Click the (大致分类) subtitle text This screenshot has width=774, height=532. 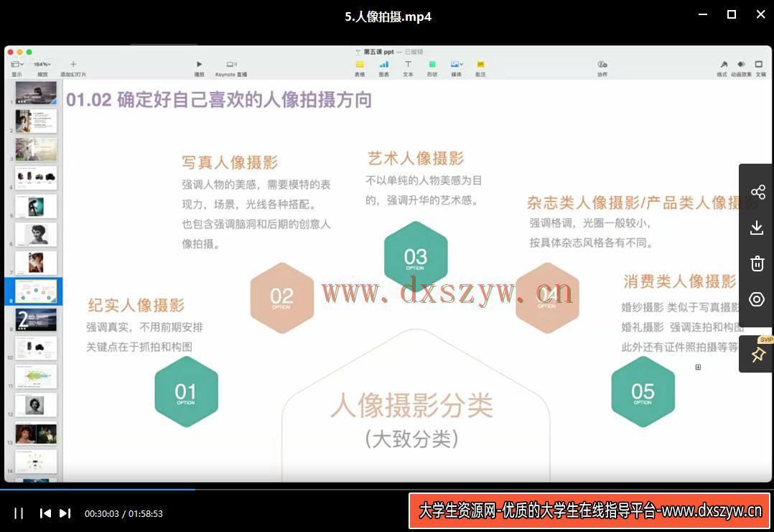pyautogui.click(x=411, y=438)
